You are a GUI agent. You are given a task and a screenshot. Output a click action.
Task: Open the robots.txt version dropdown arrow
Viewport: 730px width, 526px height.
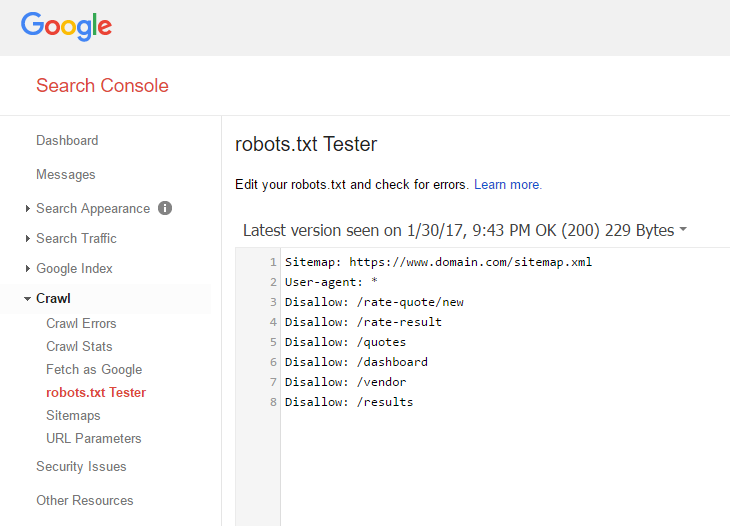(x=683, y=229)
